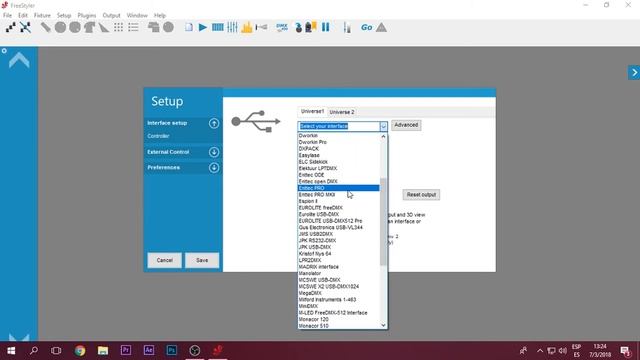Open the Setup menu
Image resolution: width=640 pixels, height=360 pixels.
(64, 15)
